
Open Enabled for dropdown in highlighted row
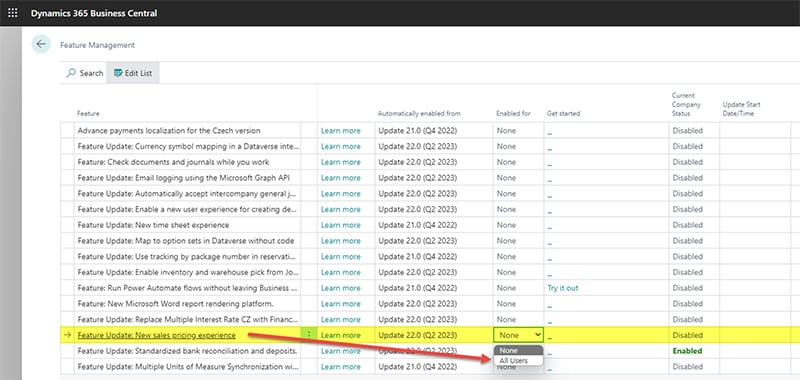pos(518,335)
